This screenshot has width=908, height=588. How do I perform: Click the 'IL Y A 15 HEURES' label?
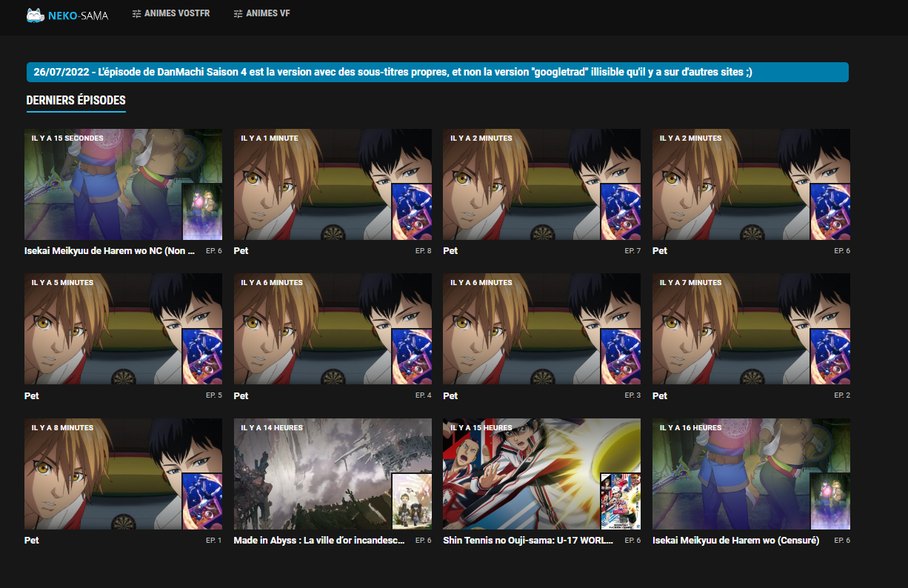(481, 428)
